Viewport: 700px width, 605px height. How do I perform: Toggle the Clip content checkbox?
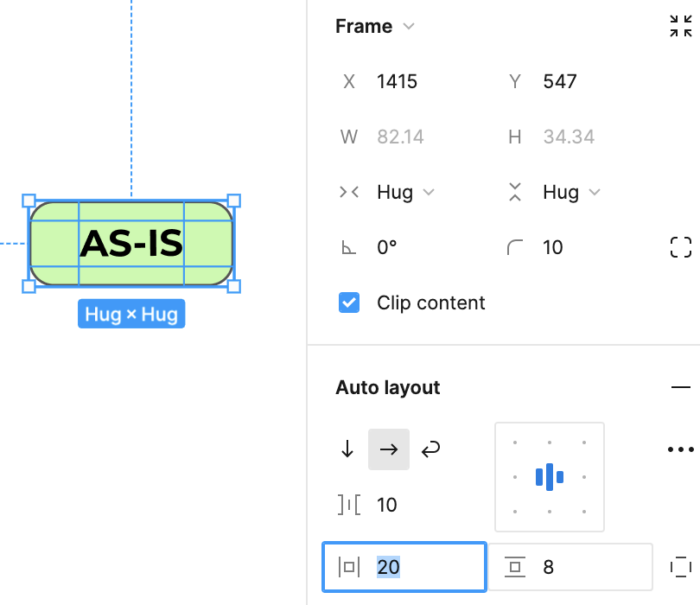349,303
